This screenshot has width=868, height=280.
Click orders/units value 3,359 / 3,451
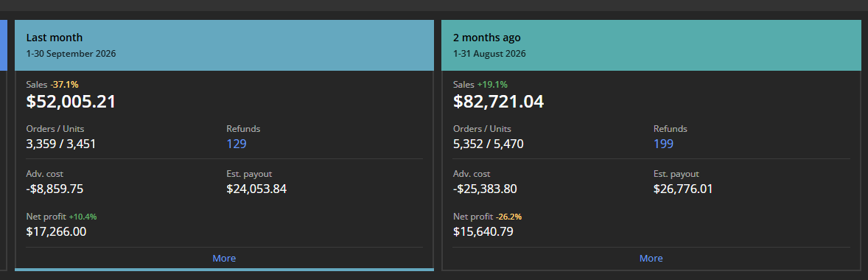pyautogui.click(x=61, y=144)
